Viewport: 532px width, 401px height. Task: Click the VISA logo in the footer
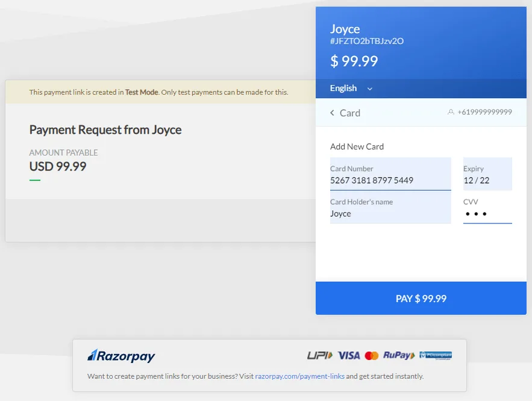(349, 356)
